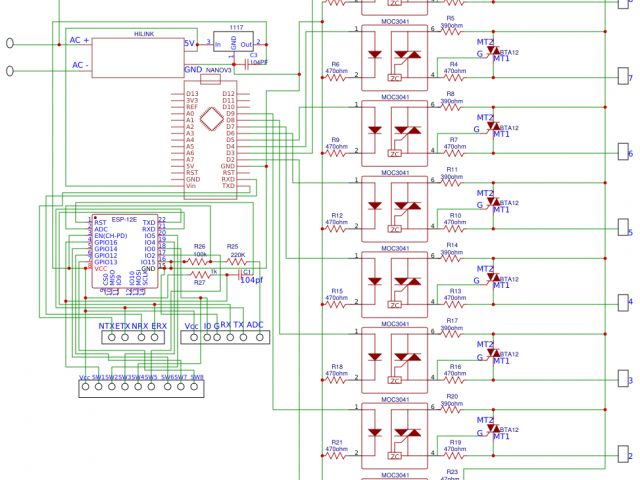Select the BTA12 triac beside R5
Screen dimensions: 640x480
pyautogui.click(x=492, y=52)
